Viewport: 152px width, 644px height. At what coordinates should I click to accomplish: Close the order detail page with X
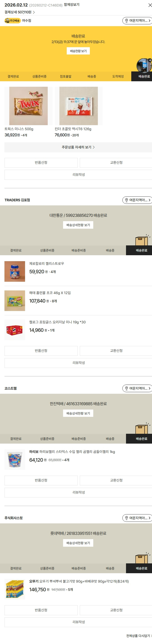point(150,5)
